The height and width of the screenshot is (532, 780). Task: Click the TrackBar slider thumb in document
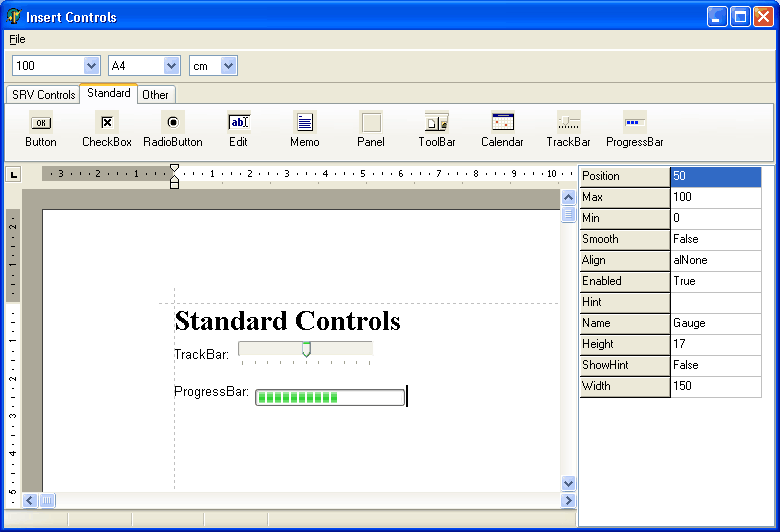tap(306, 349)
